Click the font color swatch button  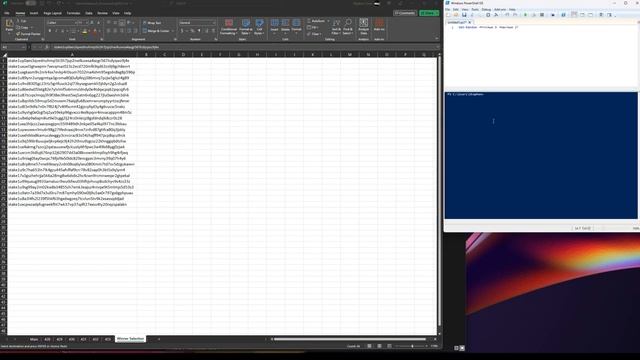tap(95, 31)
